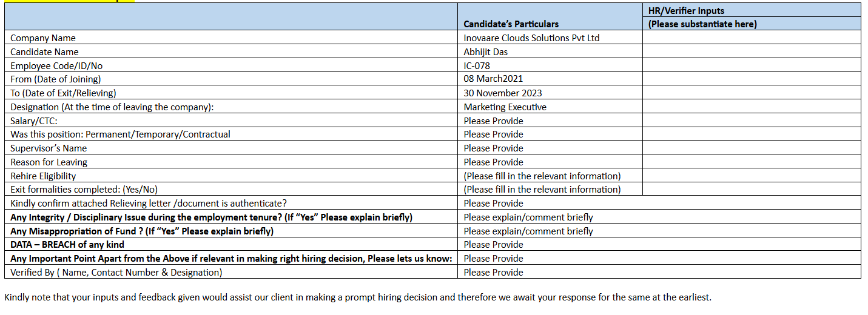868x315 pixels.
Task: Click 'Please Provide' in Verified By row
Action: 493,273
